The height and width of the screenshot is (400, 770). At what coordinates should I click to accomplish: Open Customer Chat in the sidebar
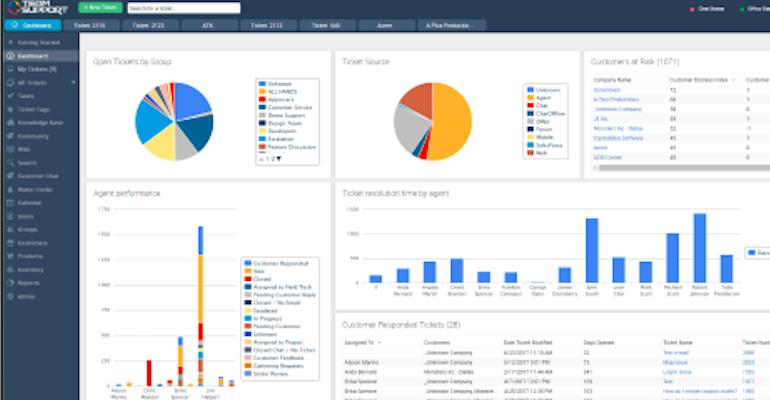point(38,176)
